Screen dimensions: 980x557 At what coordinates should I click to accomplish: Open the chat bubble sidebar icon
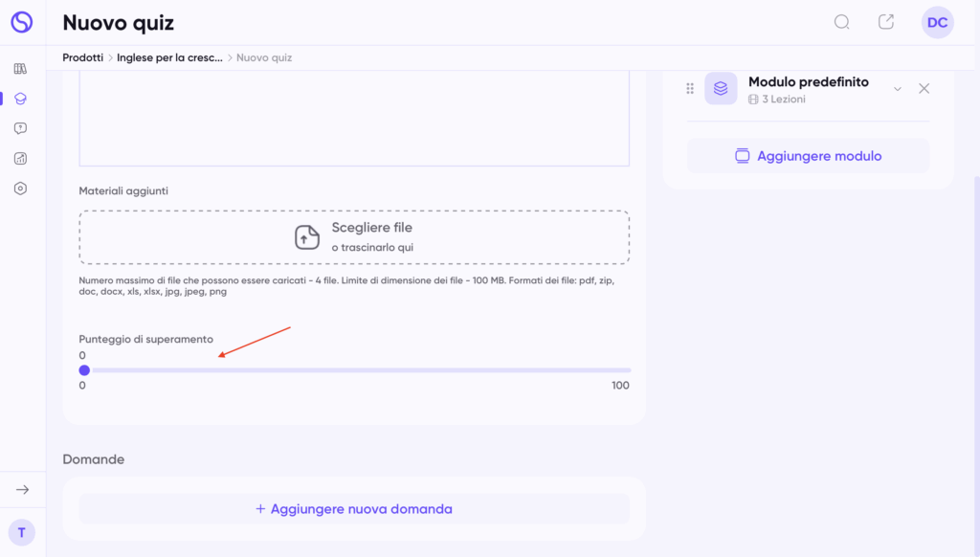[21, 128]
